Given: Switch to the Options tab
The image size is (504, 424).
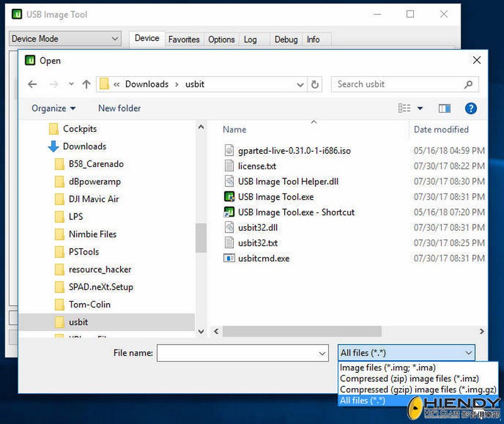Looking at the screenshot, I should [221, 39].
